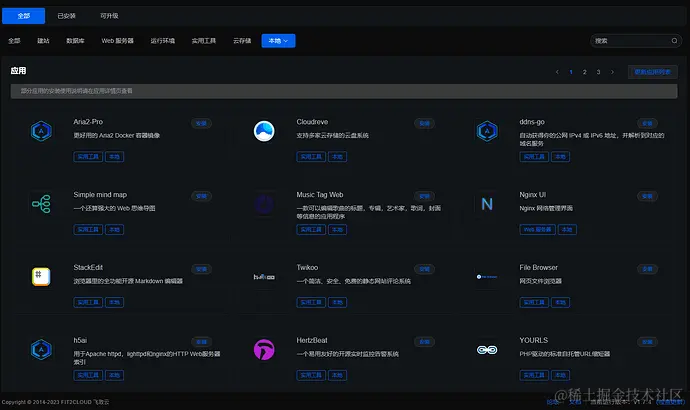Filter apps by 数据库 category
Viewport: 690px width, 410px height.
coord(75,41)
